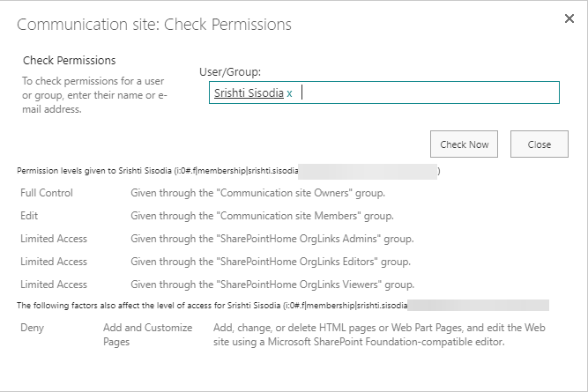Click the SharePointHome OrgLinks Admins group line
The width and height of the screenshot is (588, 392).
click(x=272, y=238)
